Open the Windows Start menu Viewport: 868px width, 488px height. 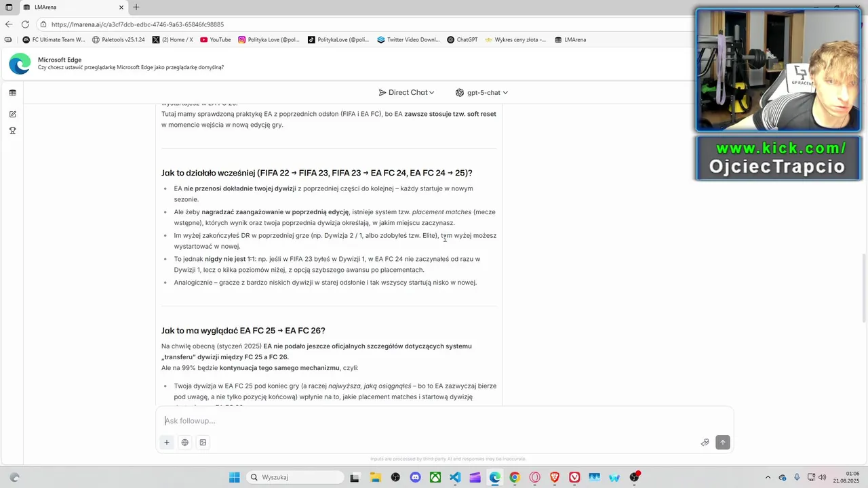coord(234,477)
